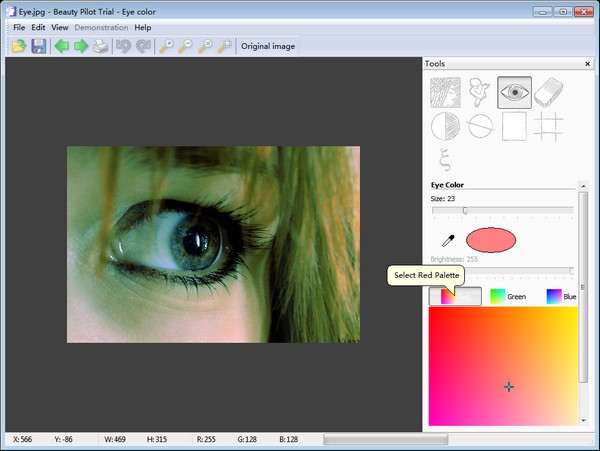The height and width of the screenshot is (451, 600).
Task: Open the View menu
Action: click(60, 27)
